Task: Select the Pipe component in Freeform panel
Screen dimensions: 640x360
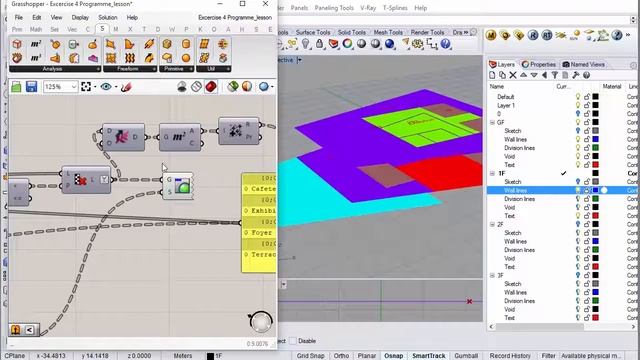Action: tap(149, 44)
